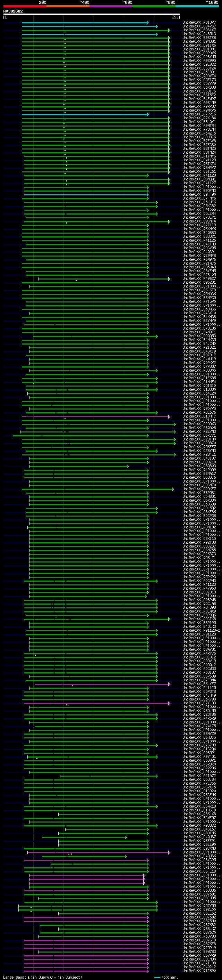Screen dimensions: 222x980
Task: Click label UniRef100_A7S405
Action: click(x=199, y=275)
